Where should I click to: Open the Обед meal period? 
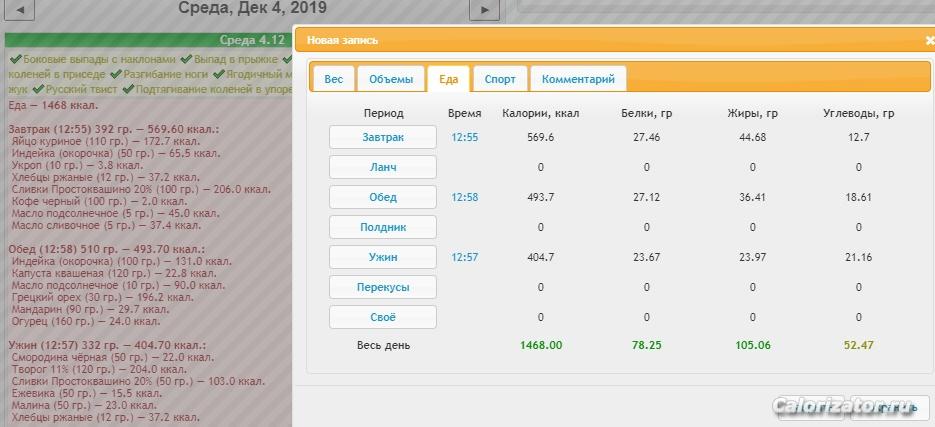pos(383,197)
